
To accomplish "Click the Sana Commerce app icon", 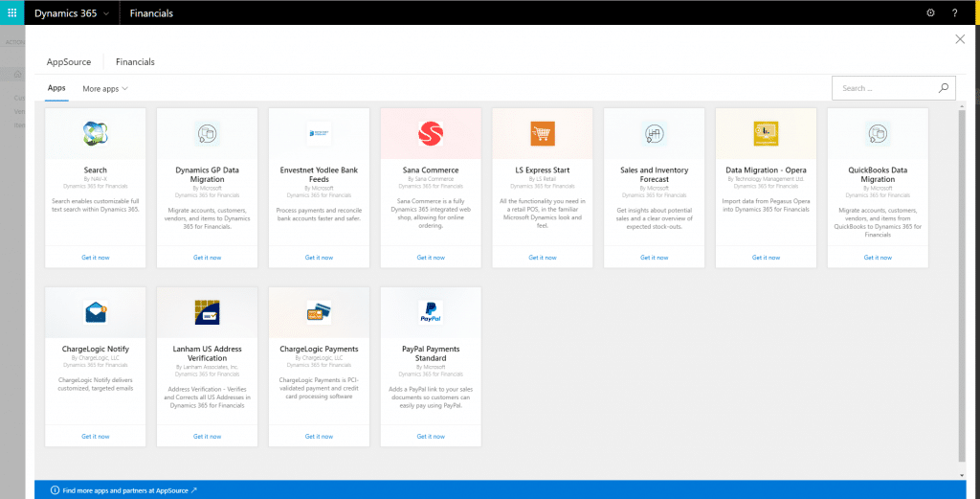I will tap(431, 133).
